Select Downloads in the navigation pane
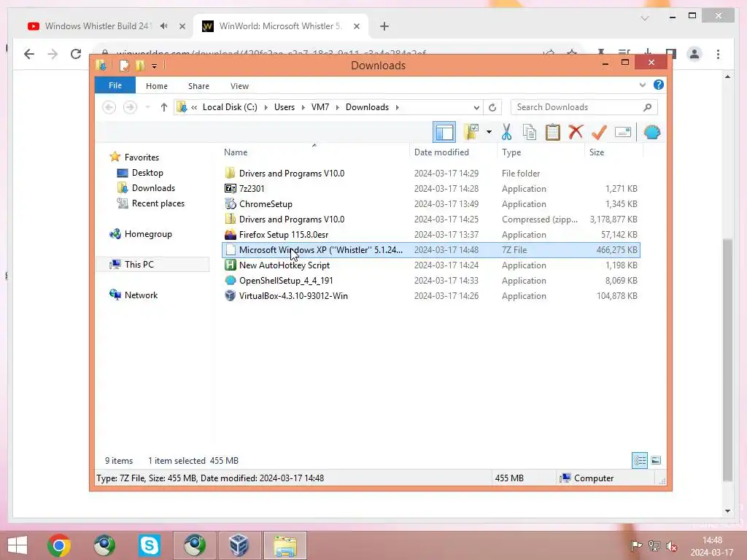 pos(153,187)
